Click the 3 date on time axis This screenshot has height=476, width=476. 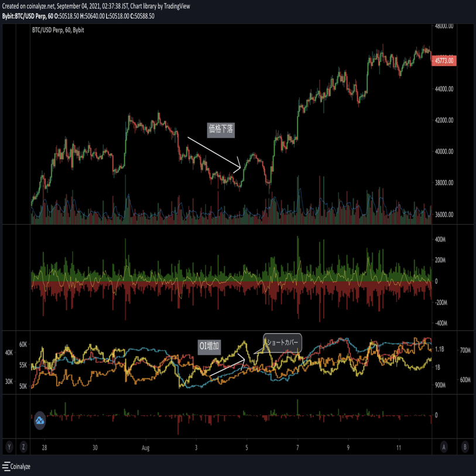(x=196, y=448)
